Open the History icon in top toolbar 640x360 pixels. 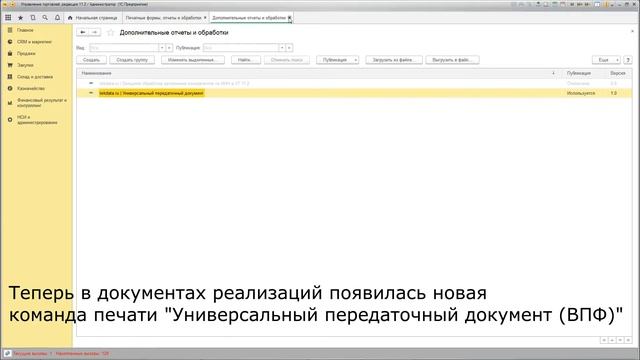33,18
